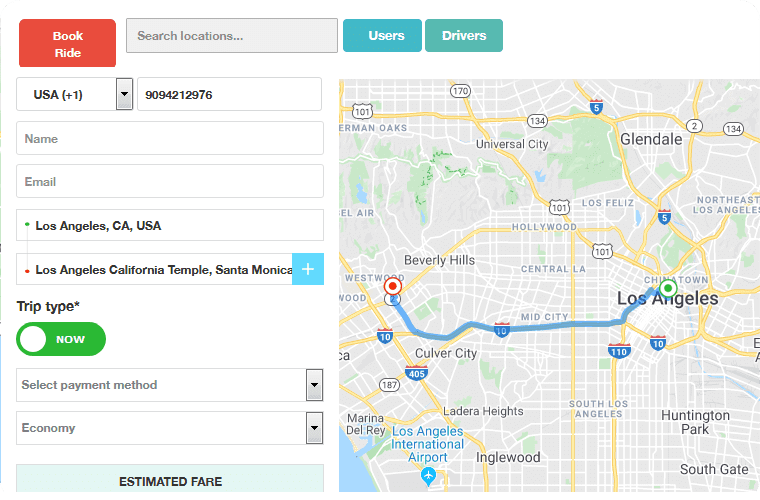Click the Book Ride button
Viewport: 760px width, 500px height.
(x=67, y=43)
